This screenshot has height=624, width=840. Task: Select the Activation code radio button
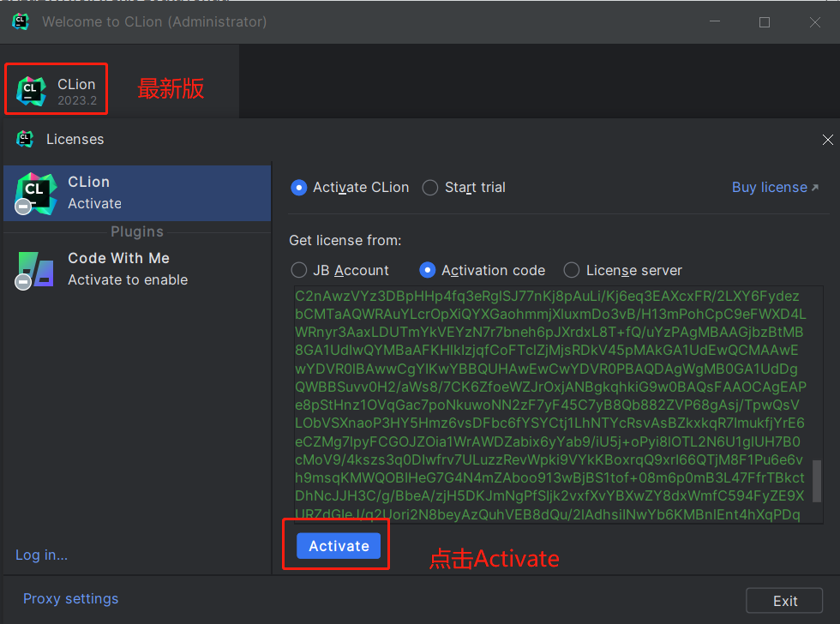(428, 270)
